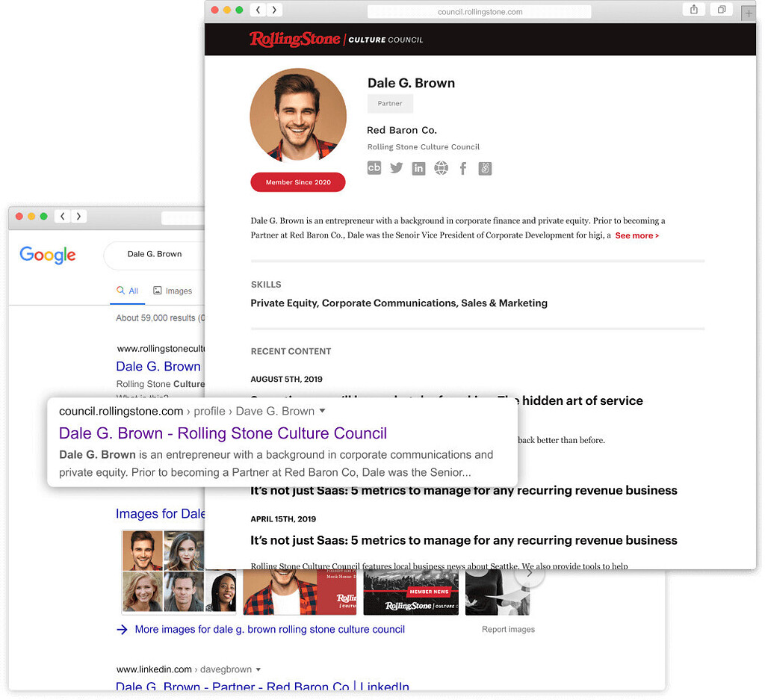Click the Google logo

48,255
